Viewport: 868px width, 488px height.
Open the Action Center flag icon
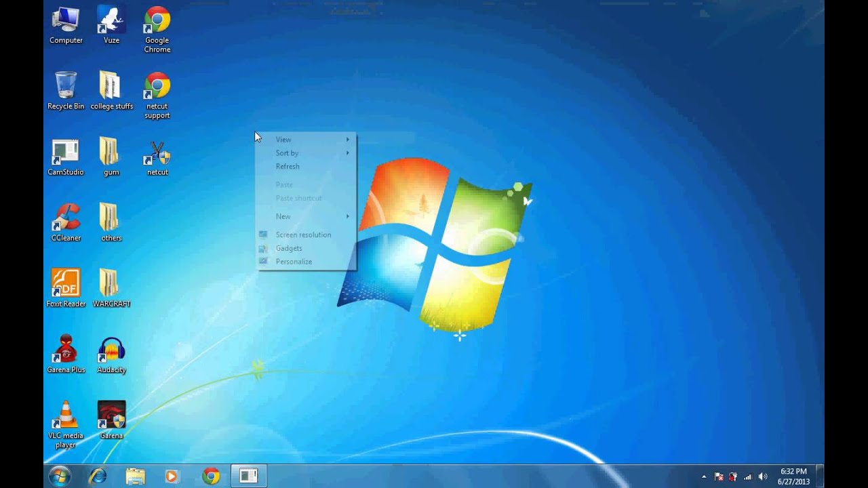coord(719,476)
